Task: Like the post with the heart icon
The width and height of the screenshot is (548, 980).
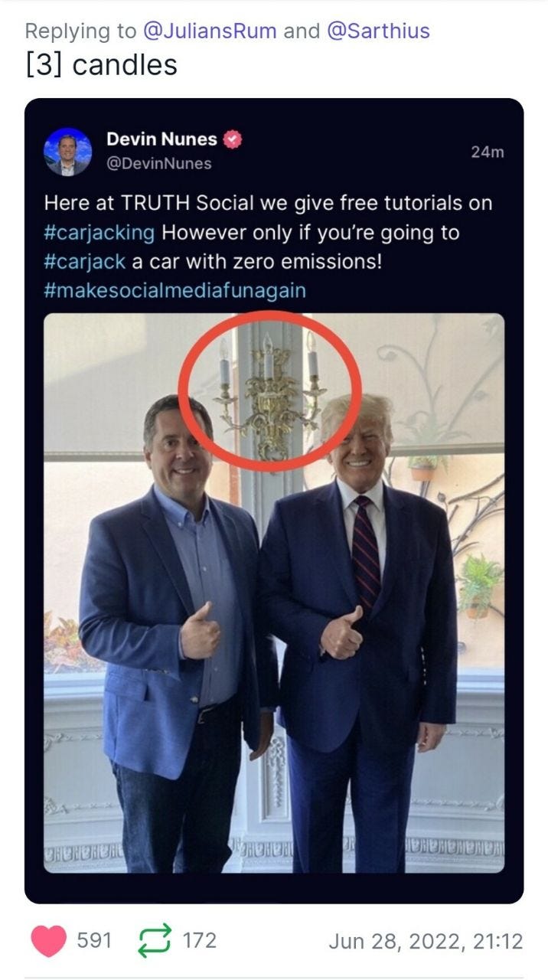Action: coord(49,941)
